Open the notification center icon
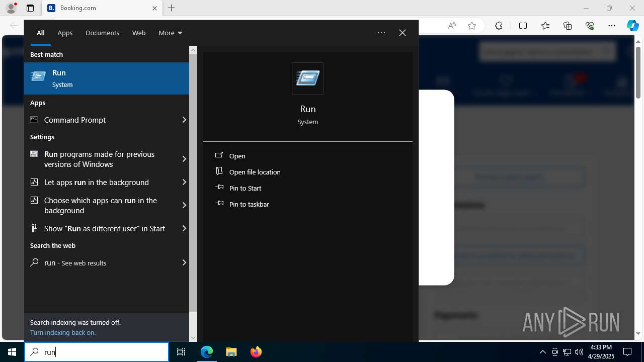Viewport: 644px width, 362px height. coord(627,352)
